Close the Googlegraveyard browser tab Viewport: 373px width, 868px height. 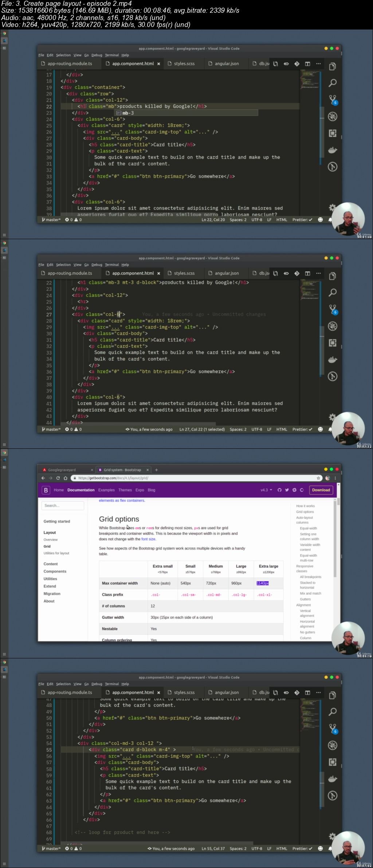point(92,470)
